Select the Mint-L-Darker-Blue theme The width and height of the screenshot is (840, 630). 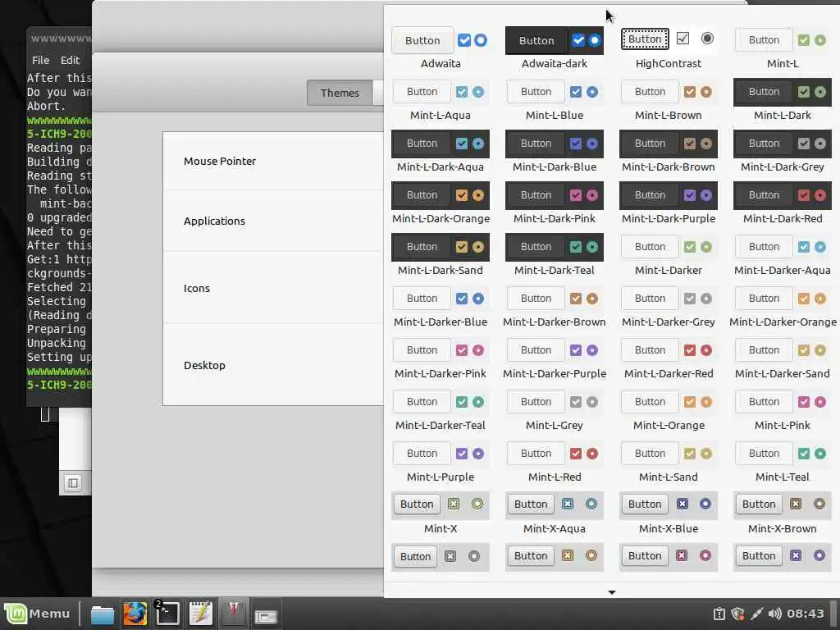pyautogui.click(x=441, y=307)
